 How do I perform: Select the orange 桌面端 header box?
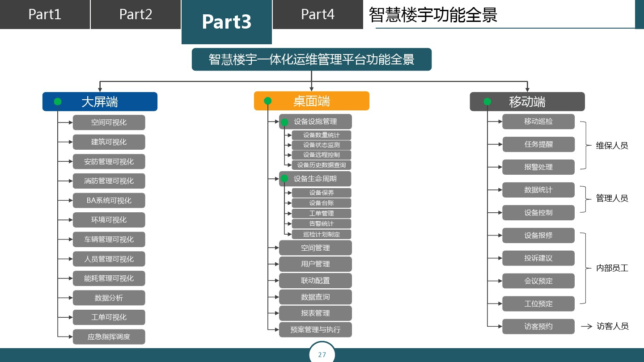click(x=312, y=101)
